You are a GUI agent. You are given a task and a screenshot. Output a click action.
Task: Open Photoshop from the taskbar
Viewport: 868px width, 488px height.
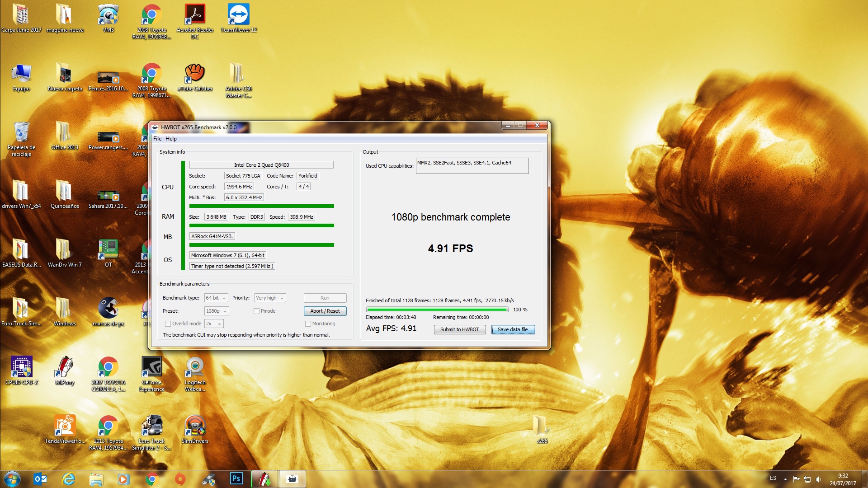click(x=236, y=479)
